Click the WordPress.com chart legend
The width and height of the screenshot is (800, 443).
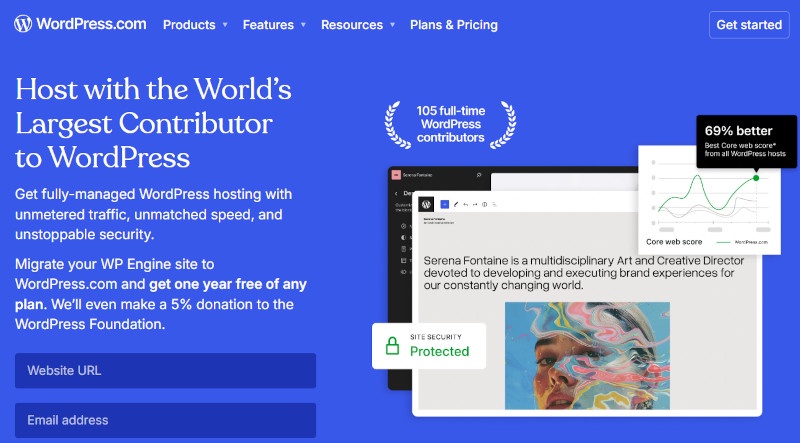tap(742, 242)
